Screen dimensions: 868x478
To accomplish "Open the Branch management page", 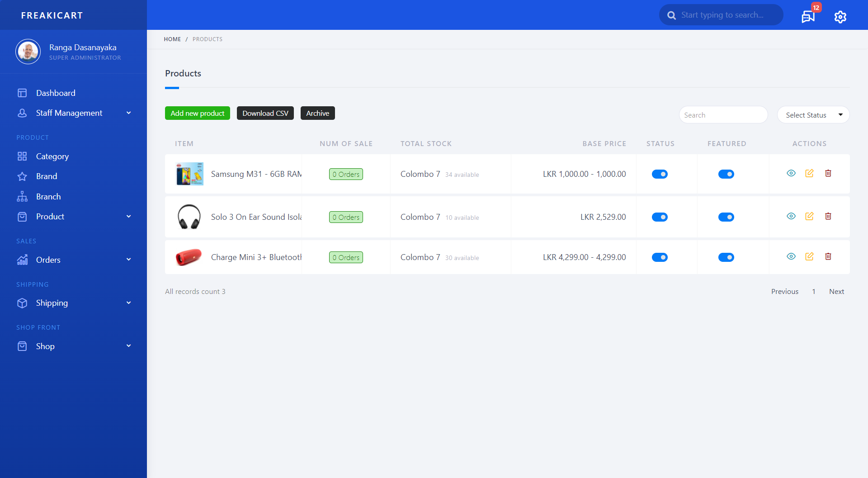I will click(x=48, y=196).
